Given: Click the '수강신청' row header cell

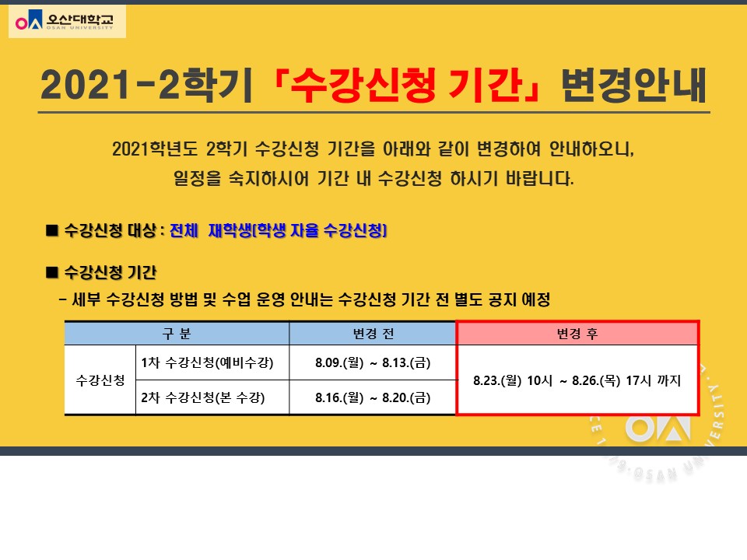Looking at the screenshot, I should point(100,380).
